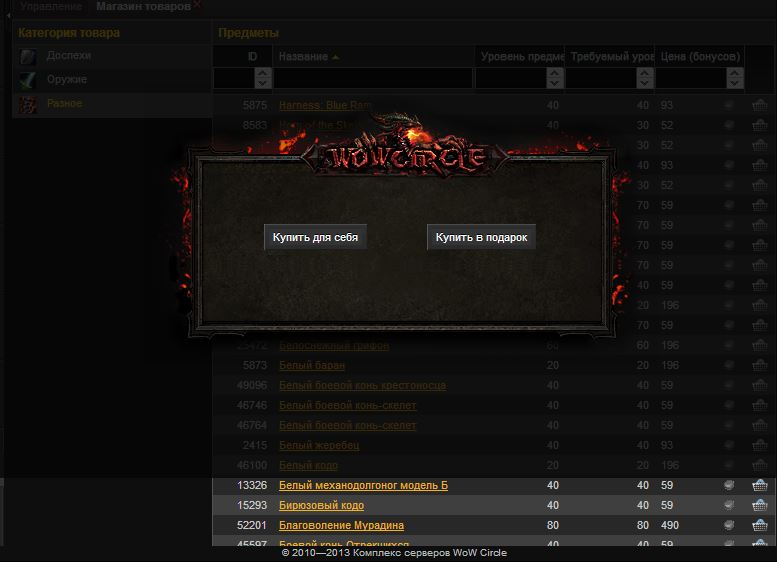Increase the Требуемый уровень filter value
Image resolution: width=777 pixels, height=562 pixels.
[x=645, y=73]
